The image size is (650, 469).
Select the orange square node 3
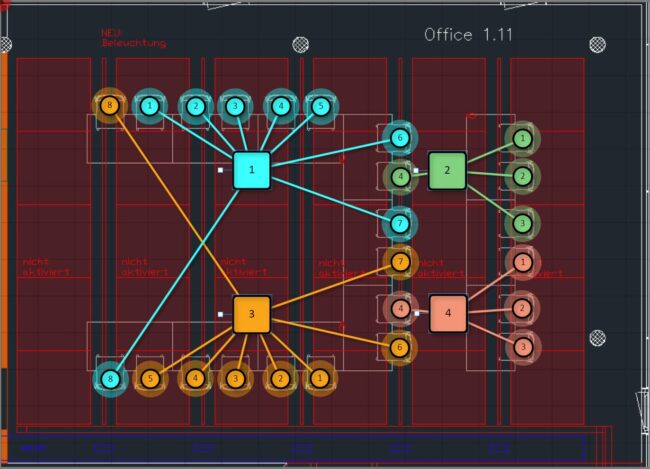coord(252,314)
